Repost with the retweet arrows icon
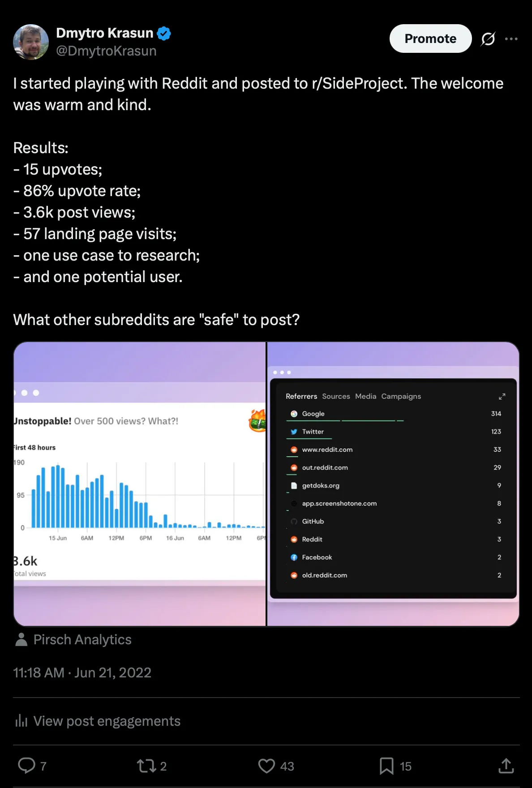532x788 pixels. [146, 766]
